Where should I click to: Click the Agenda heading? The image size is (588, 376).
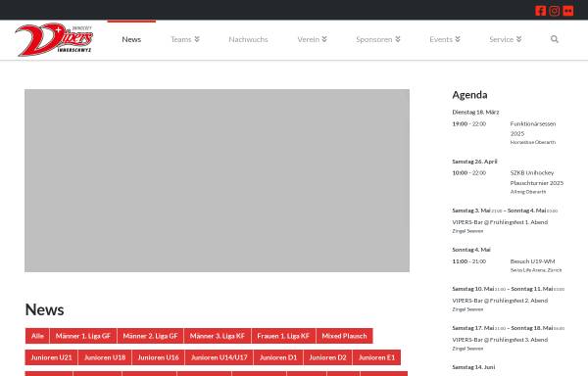(469, 95)
